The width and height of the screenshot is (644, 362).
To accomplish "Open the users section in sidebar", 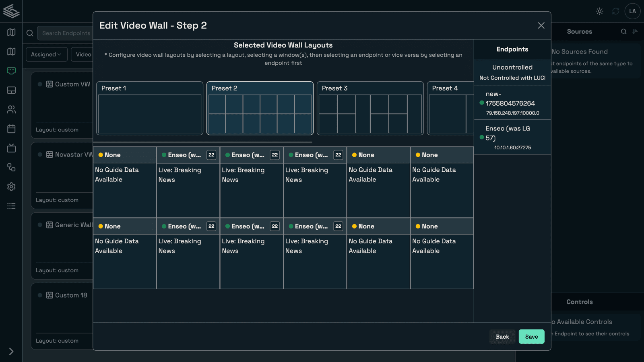I will [x=11, y=109].
